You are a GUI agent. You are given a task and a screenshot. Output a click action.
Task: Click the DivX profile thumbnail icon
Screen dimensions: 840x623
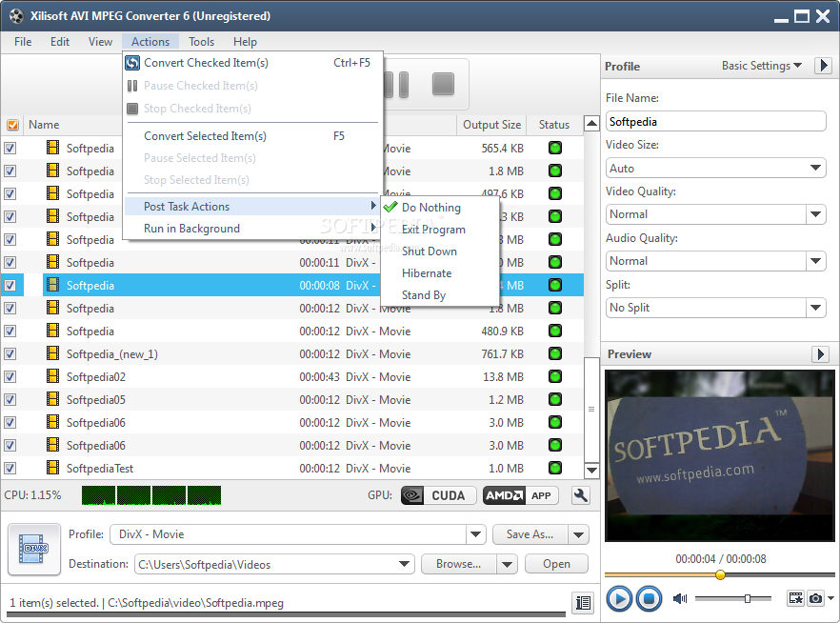tap(33, 549)
